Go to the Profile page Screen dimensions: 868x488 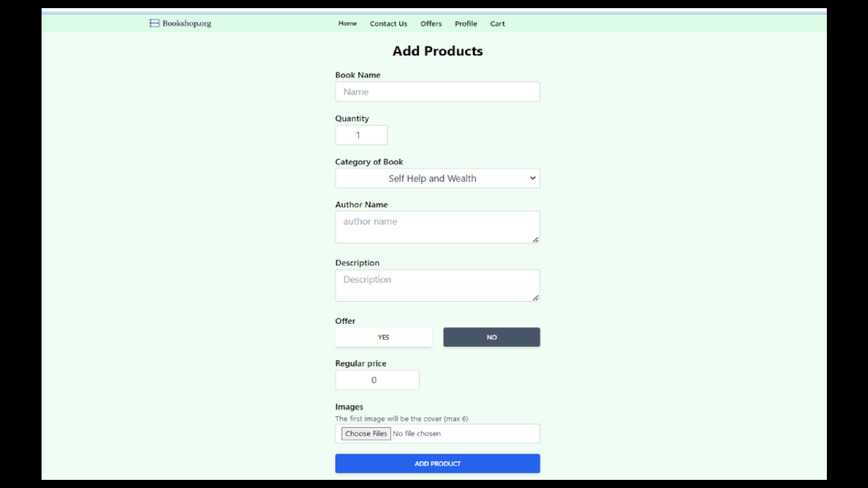tap(466, 23)
